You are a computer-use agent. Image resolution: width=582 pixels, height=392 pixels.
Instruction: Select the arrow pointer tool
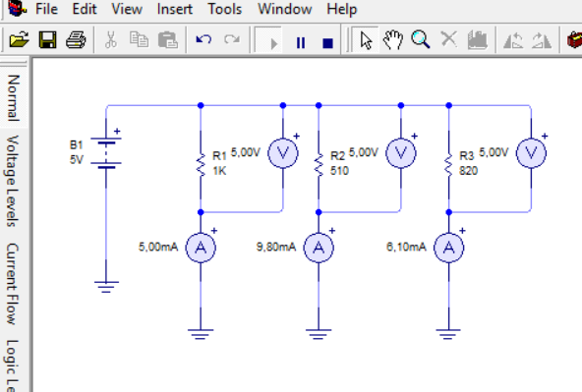point(366,39)
